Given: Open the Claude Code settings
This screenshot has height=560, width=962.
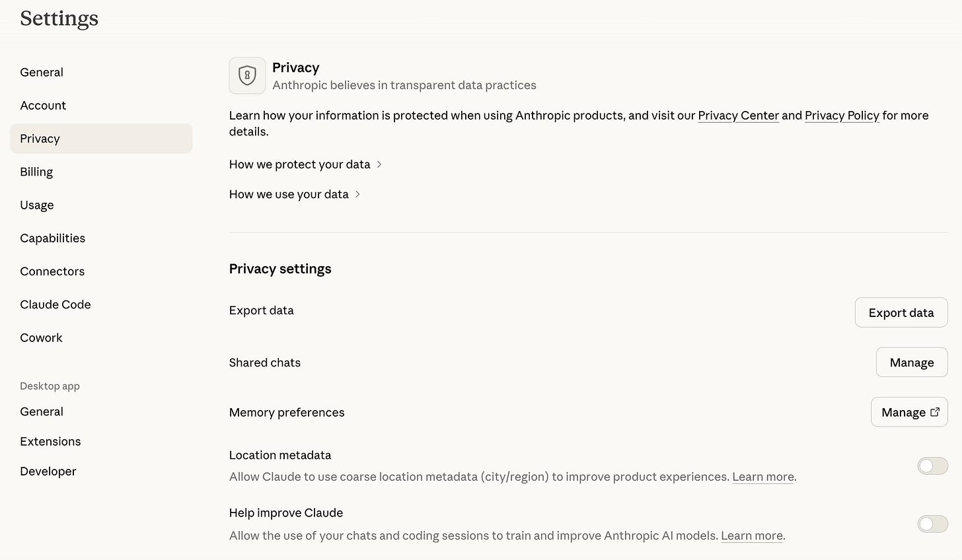Looking at the screenshot, I should click(55, 304).
